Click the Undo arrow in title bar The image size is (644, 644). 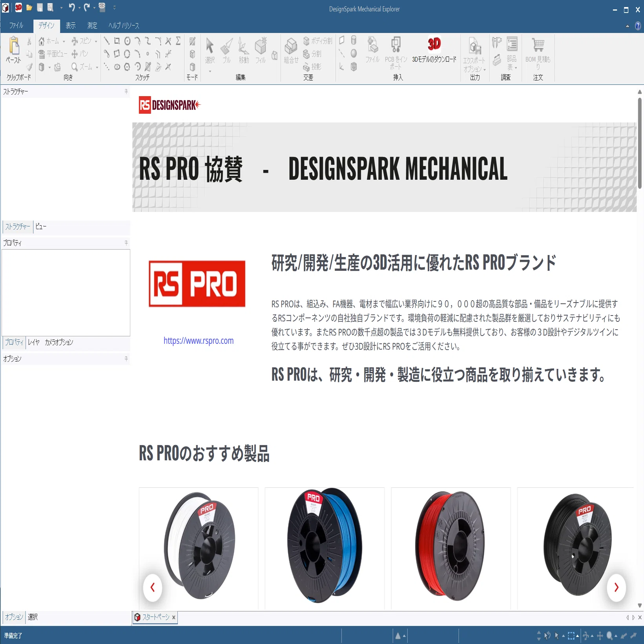click(71, 7)
